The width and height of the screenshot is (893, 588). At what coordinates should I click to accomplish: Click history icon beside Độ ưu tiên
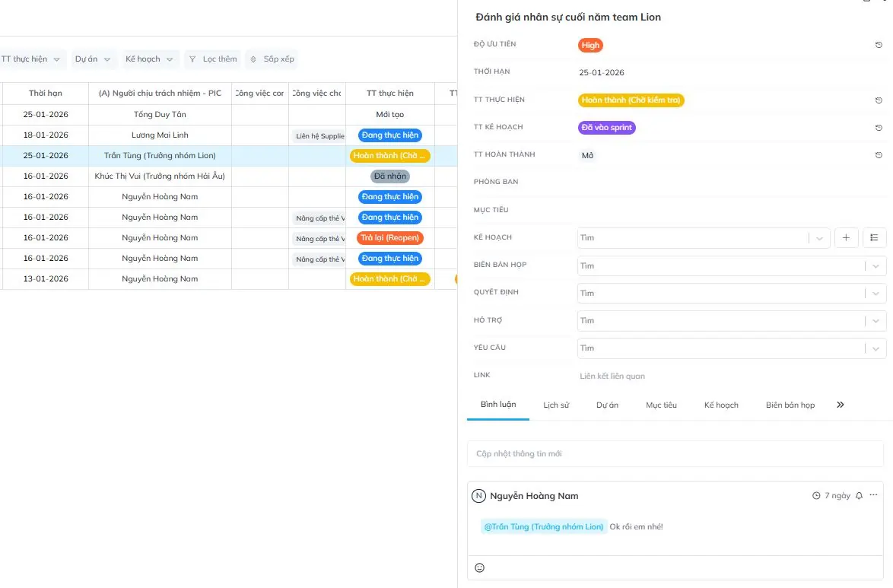[x=879, y=45]
